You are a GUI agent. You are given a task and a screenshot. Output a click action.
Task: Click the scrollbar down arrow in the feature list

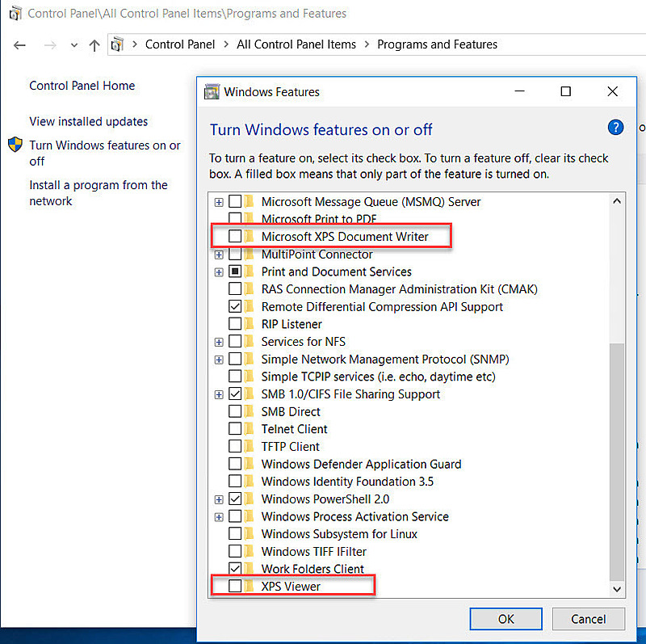(617, 589)
